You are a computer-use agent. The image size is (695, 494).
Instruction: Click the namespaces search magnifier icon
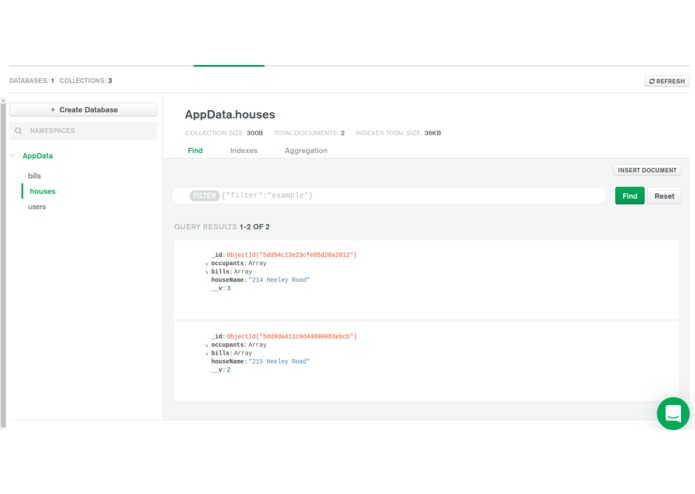18,131
